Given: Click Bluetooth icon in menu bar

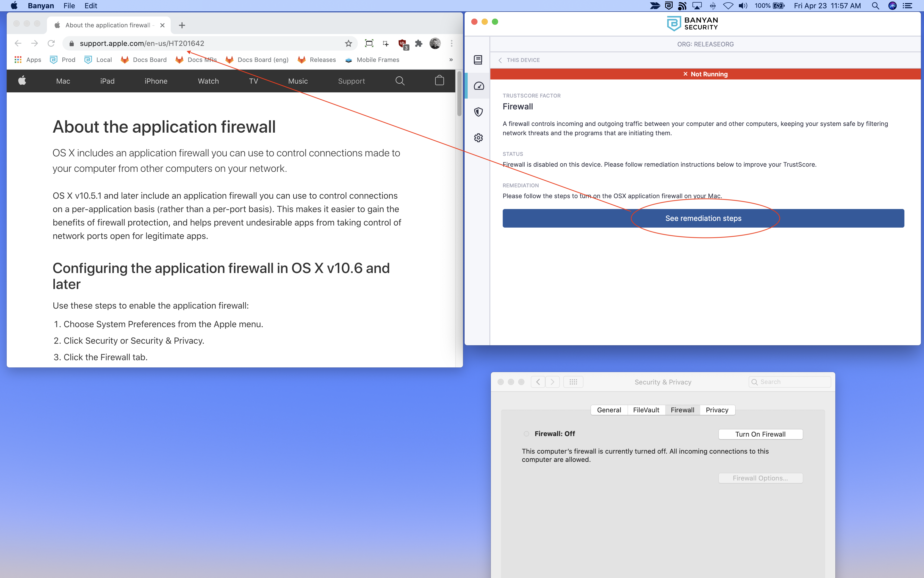Looking at the screenshot, I should pos(713,6).
